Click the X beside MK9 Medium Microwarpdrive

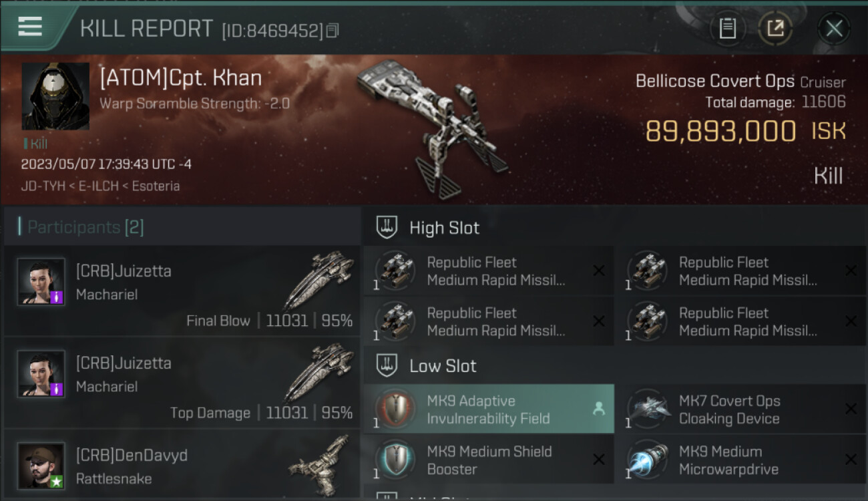click(x=851, y=460)
